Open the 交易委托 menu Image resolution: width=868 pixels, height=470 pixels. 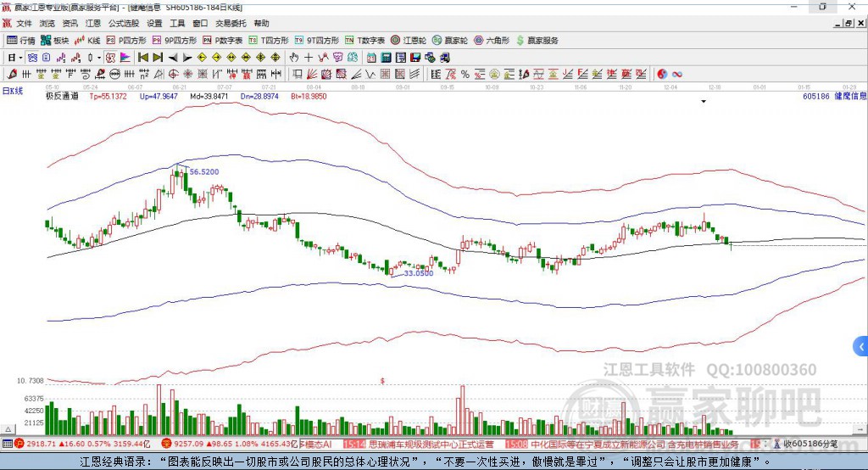point(231,23)
